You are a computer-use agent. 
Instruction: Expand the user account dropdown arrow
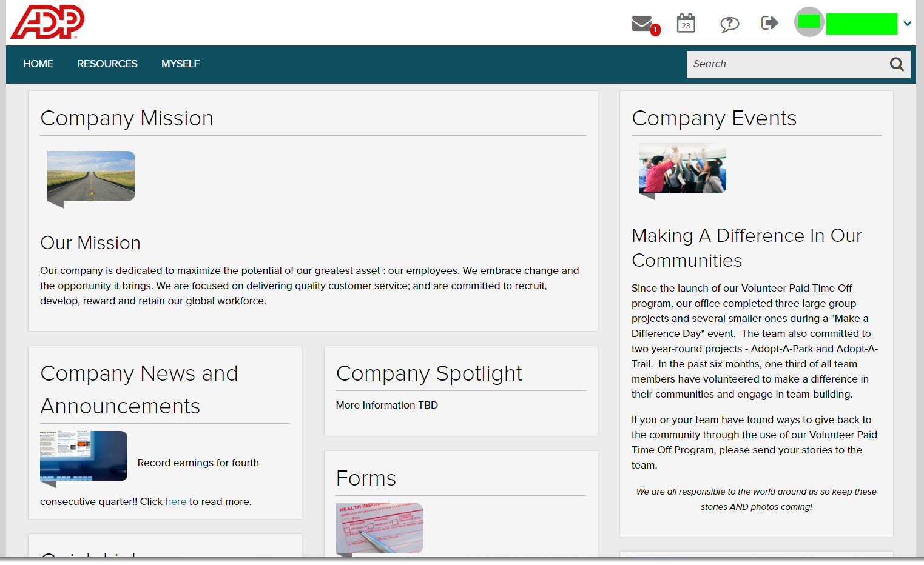(907, 24)
